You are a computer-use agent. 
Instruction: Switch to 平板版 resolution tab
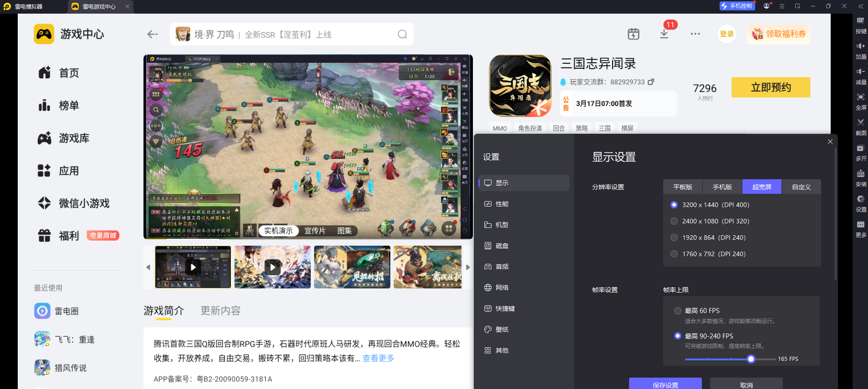pos(683,187)
